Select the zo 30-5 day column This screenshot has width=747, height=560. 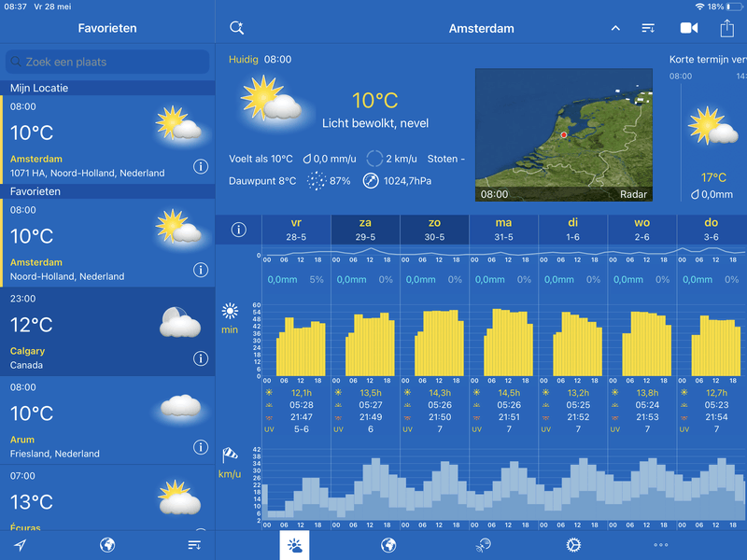point(434,230)
